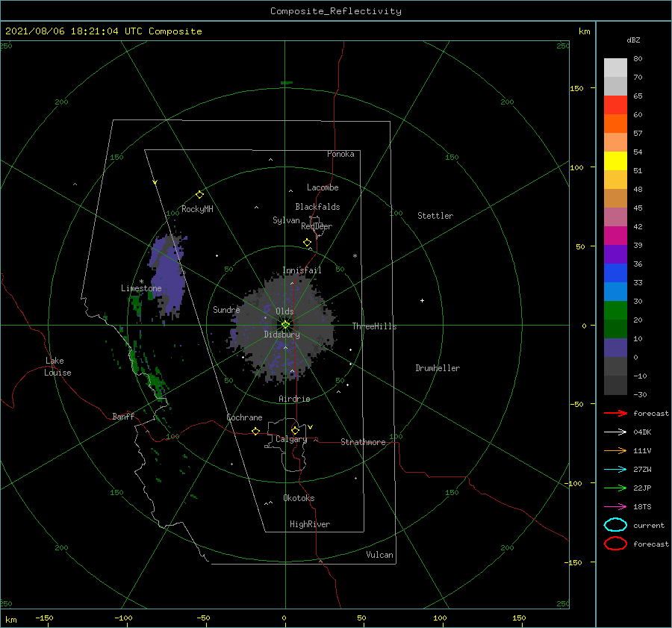Click the Airdrie label

(x=294, y=399)
